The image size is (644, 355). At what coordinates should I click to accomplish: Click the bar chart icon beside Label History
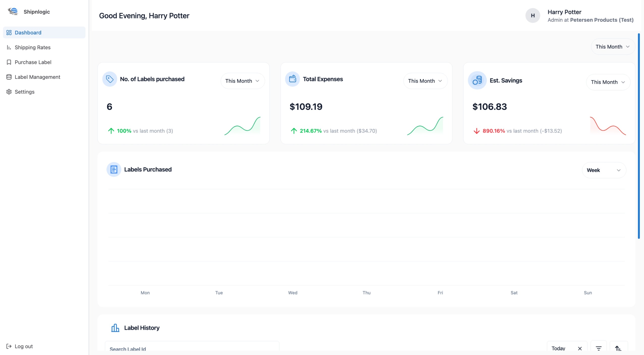tap(115, 328)
